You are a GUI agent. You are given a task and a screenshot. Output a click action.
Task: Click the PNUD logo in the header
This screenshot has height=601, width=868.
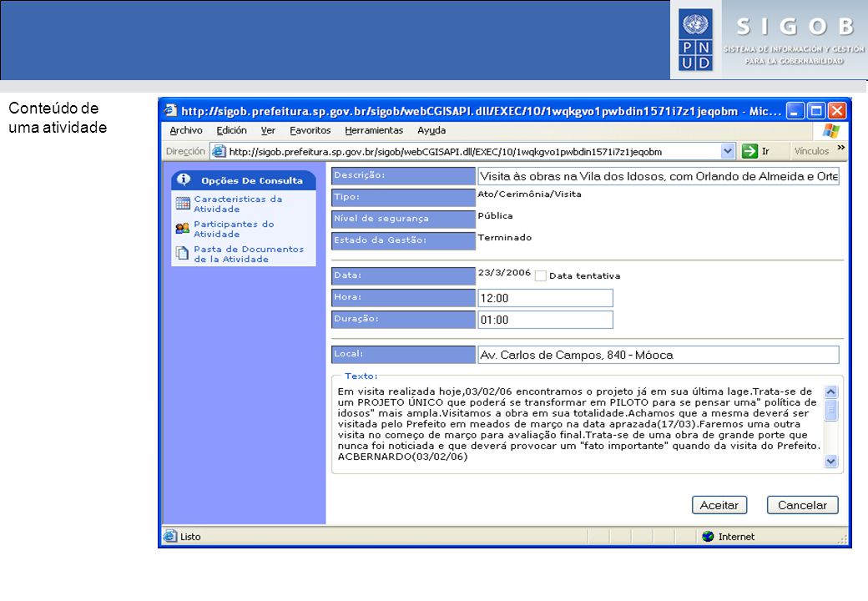click(x=696, y=40)
